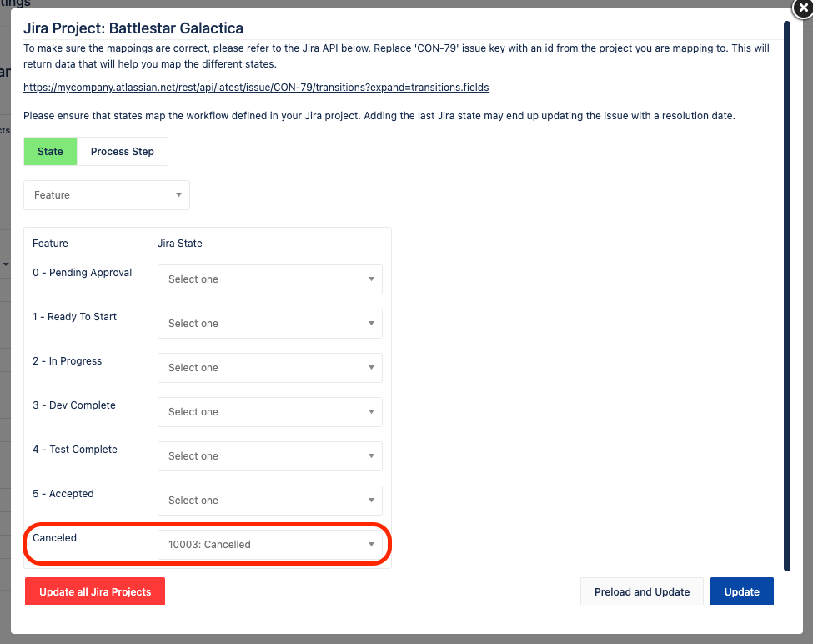Click the '0 - Pending Approval' label
Image resolution: width=813 pixels, height=644 pixels.
coord(82,273)
